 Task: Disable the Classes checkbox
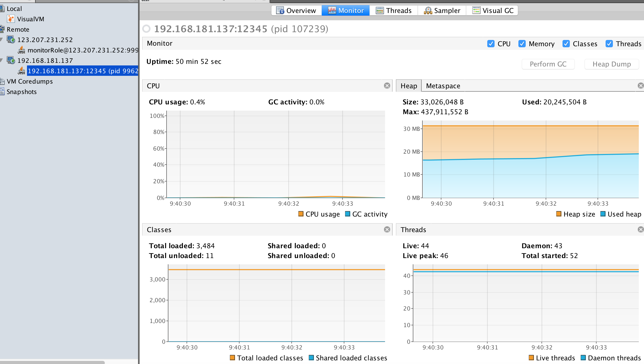[x=566, y=44]
